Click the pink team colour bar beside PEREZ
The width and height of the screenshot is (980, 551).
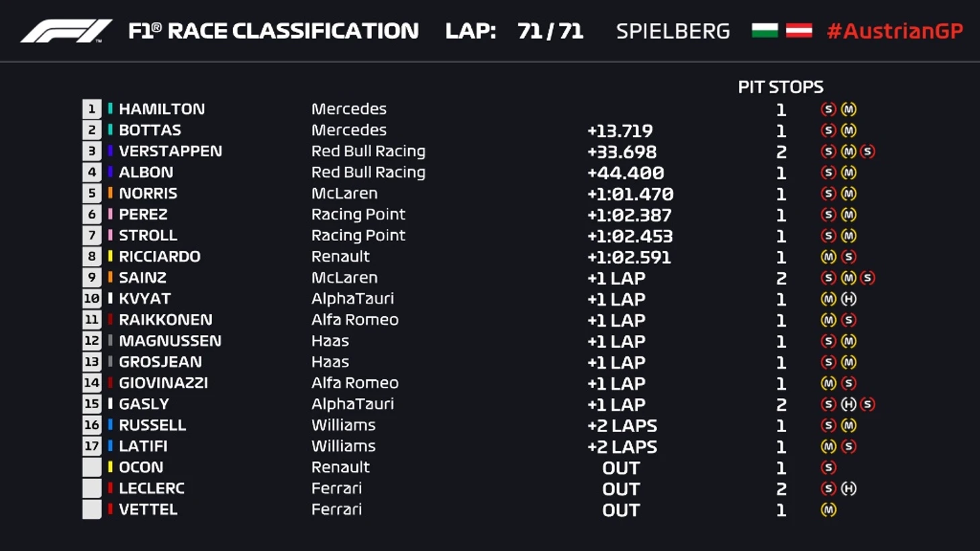(x=110, y=215)
